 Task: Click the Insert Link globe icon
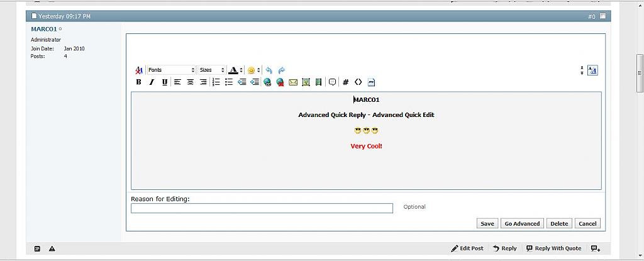click(267, 82)
